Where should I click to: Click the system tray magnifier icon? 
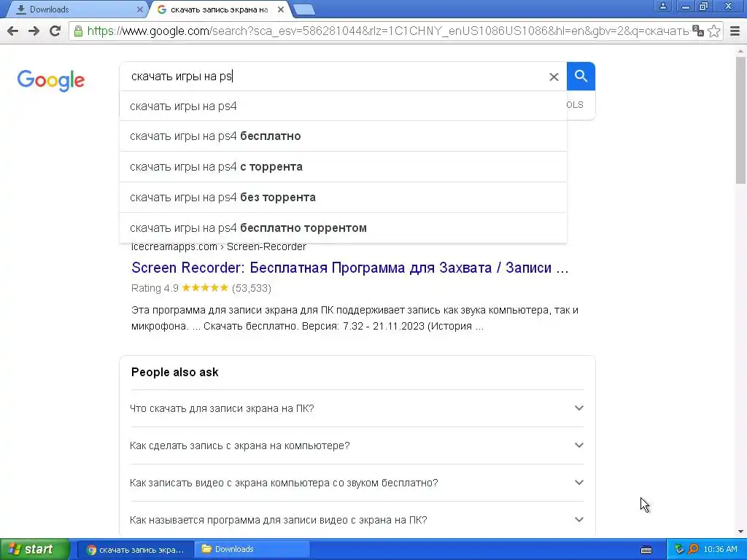[693, 549]
